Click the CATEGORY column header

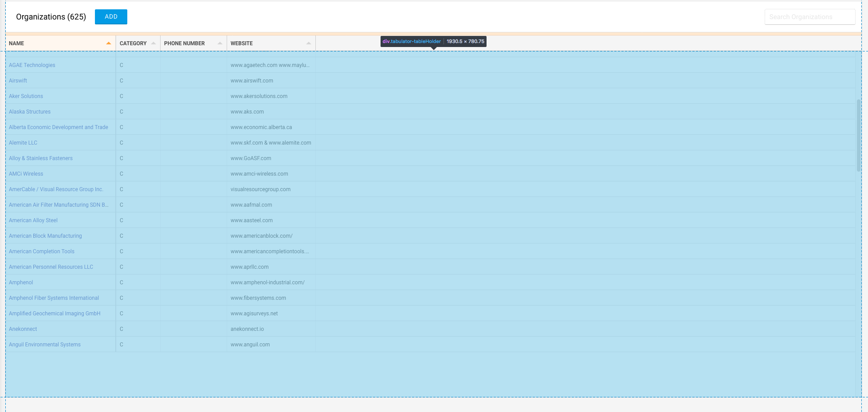133,43
